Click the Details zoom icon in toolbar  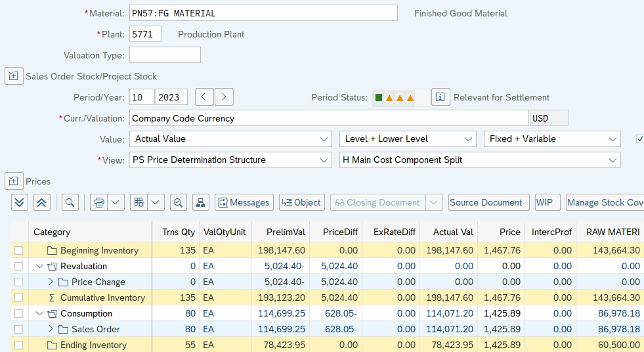[x=177, y=202]
